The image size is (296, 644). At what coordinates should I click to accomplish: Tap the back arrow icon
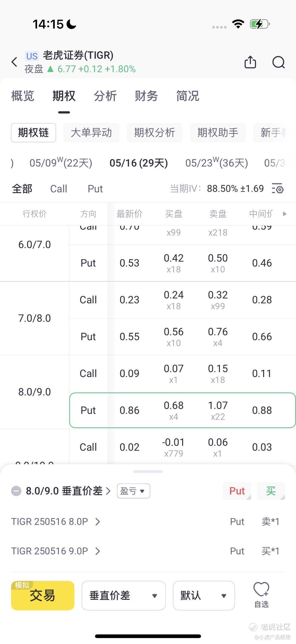15,62
